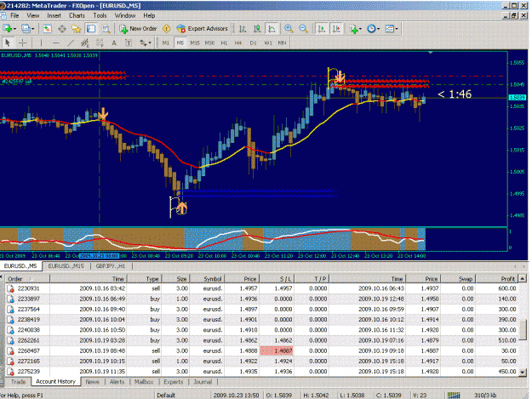Switch chart to bar chart icon
Viewport: 532px width, 399px height.
coord(243,29)
